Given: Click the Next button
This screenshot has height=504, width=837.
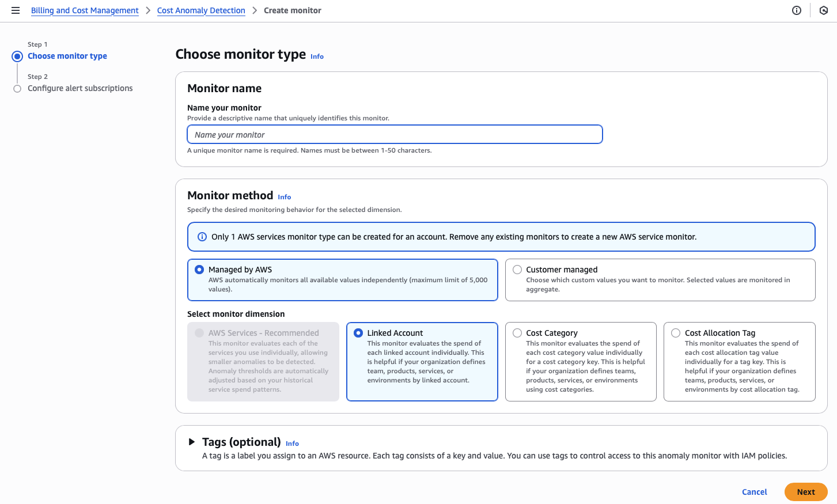Looking at the screenshot, I should [805, 492].
